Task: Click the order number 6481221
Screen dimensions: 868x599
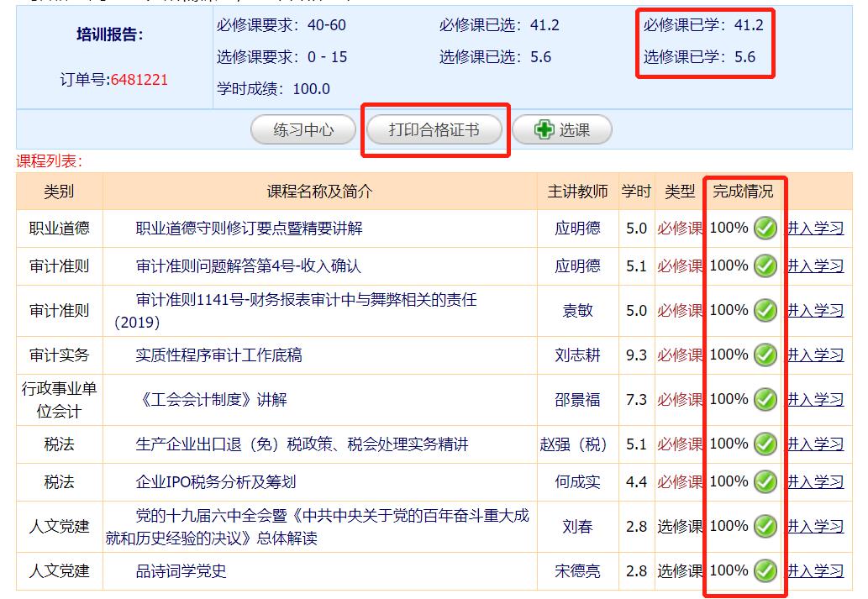Action: pyautogui.click(x=139, y=80)
